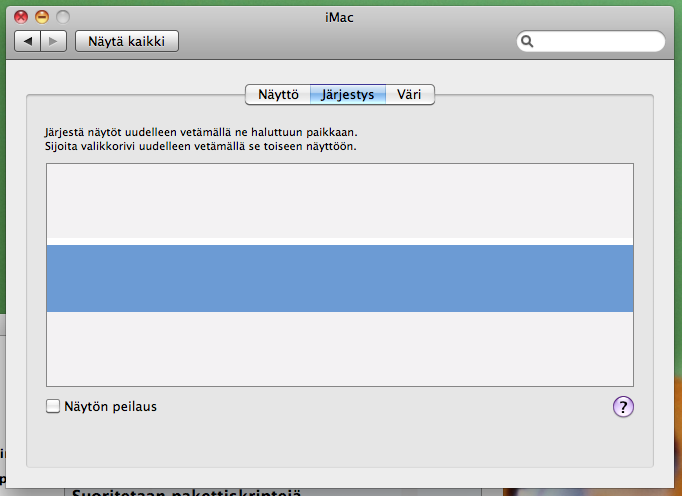Open help with the purple question mark

623,406
